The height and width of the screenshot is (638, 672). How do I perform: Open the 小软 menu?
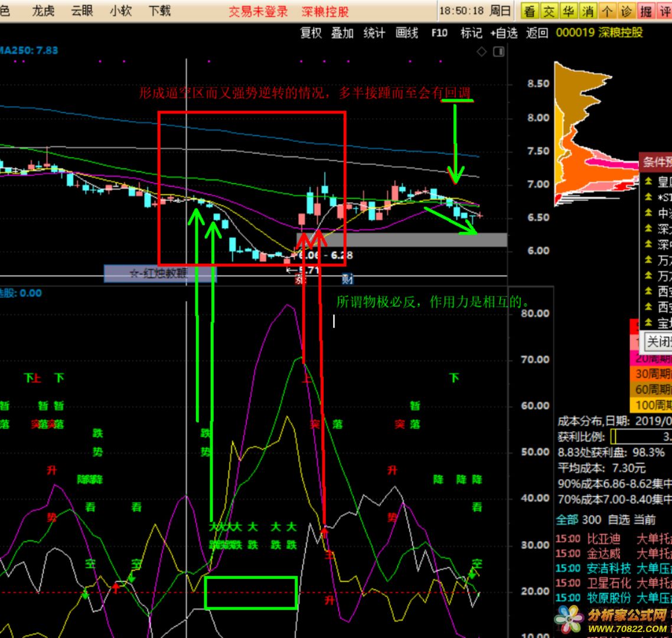[120, 11]
